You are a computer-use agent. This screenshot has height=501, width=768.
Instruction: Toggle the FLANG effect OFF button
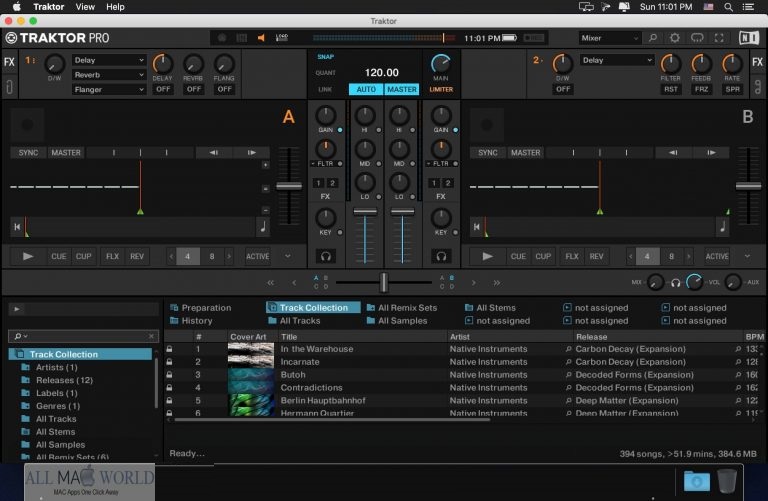(x=224, y=89)
